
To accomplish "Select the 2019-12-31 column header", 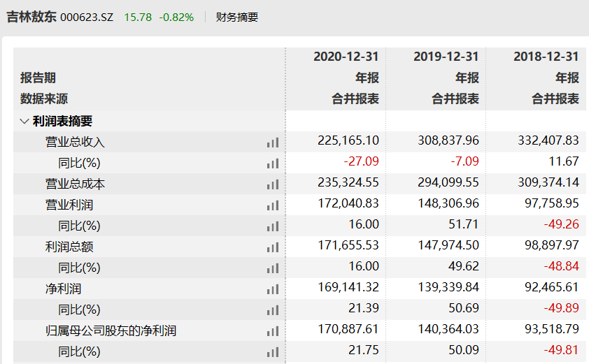I will pyautogui.click(x=446, y=57).
